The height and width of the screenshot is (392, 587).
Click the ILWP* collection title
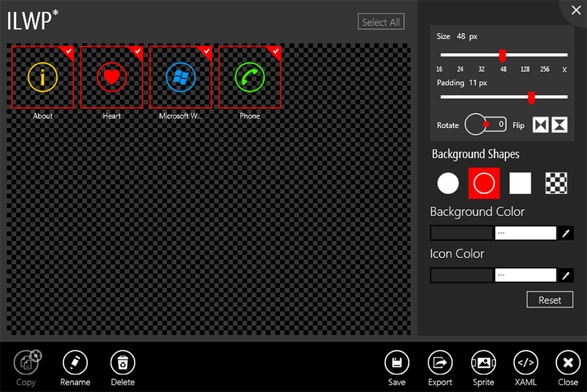coord(33,20)
